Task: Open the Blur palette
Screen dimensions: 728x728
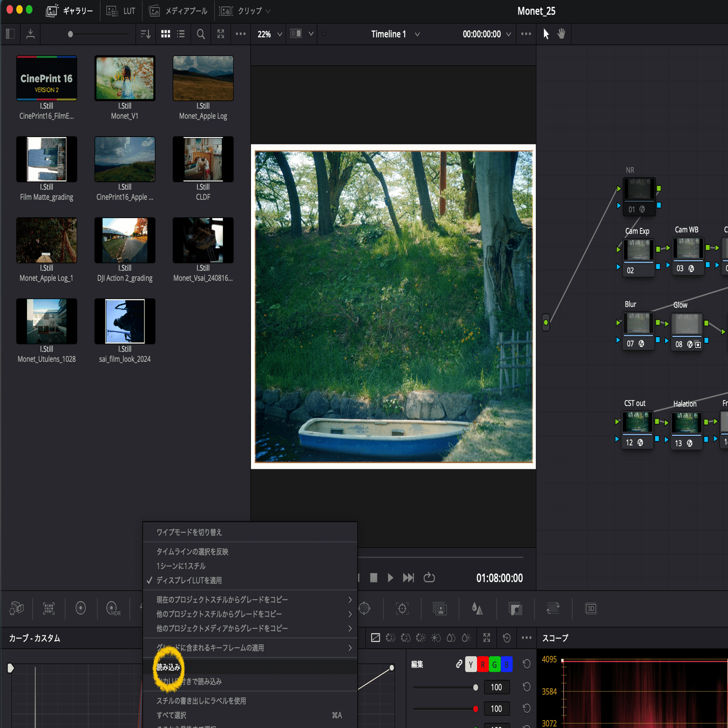Action: click(477, 609)
